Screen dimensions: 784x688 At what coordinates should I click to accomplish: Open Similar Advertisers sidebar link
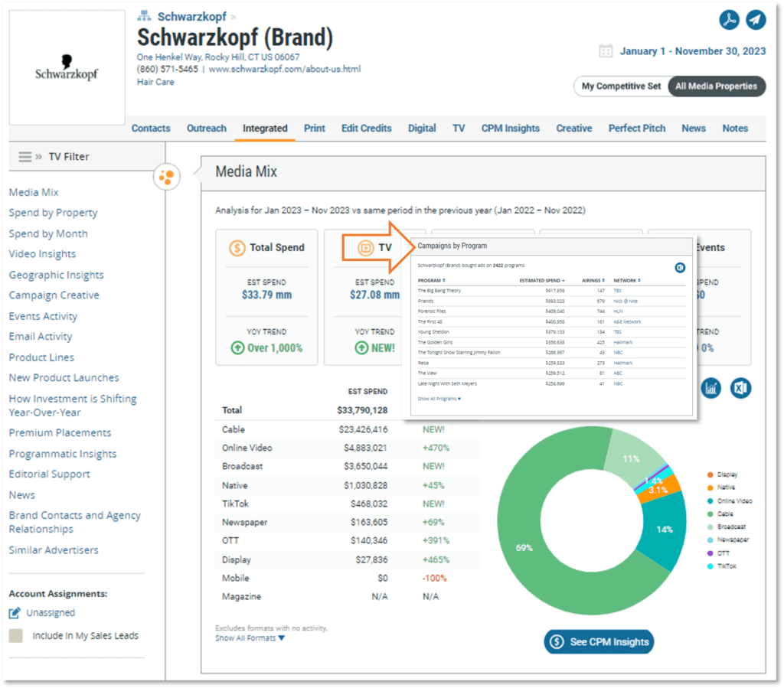54,550
